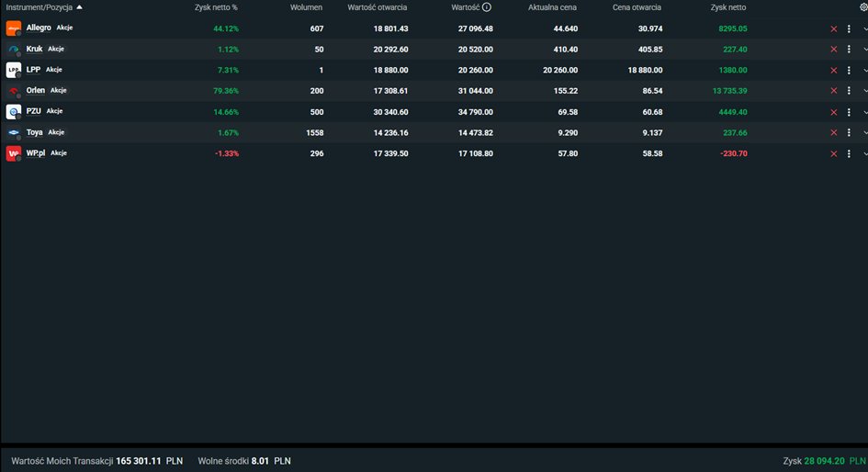Screen dimensions: 868x472
Task: Open the three-dot menu for LPP
Action: (x=849, y=71)
